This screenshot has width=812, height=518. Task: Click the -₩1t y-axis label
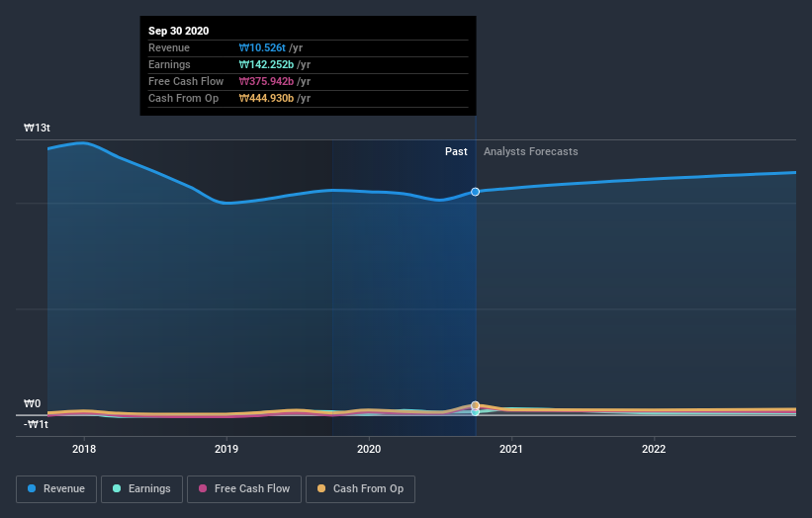tap(36, 424)
